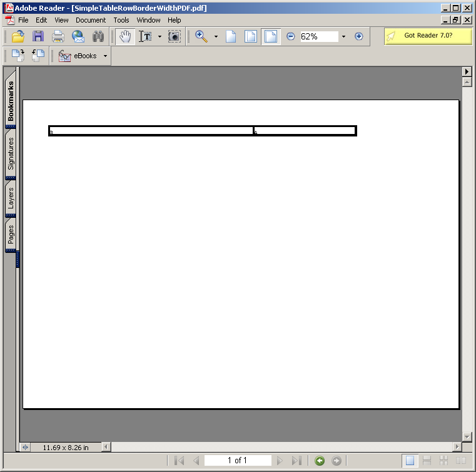Restore the document window inside Reader

coord(455,20)
